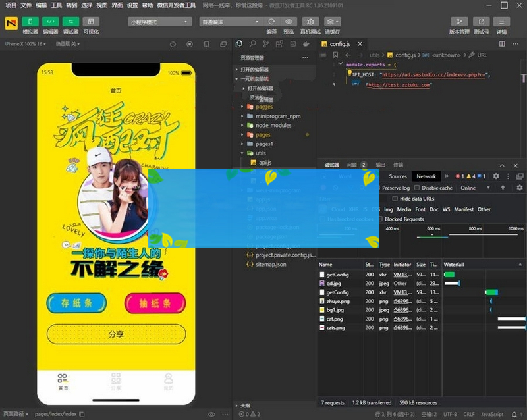Toggle the 编辑器 editor panel button
This screenshot has height=420, width=527.
(50, 22)
